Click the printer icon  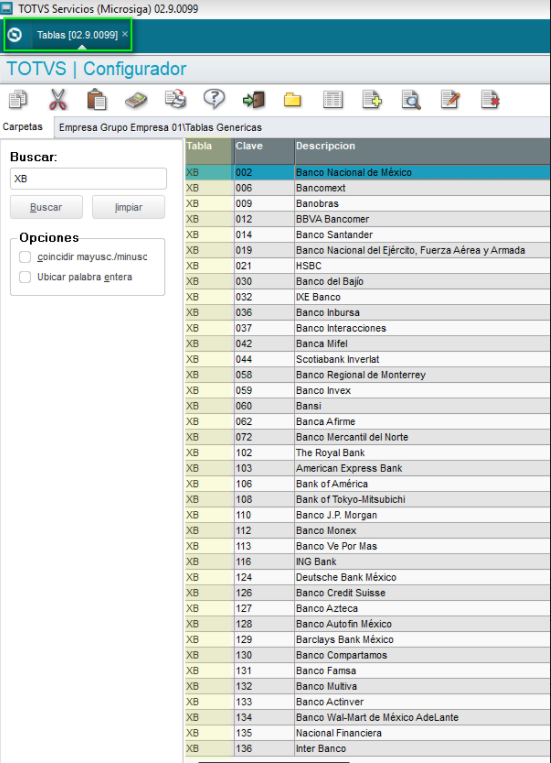tap(175, 99)
